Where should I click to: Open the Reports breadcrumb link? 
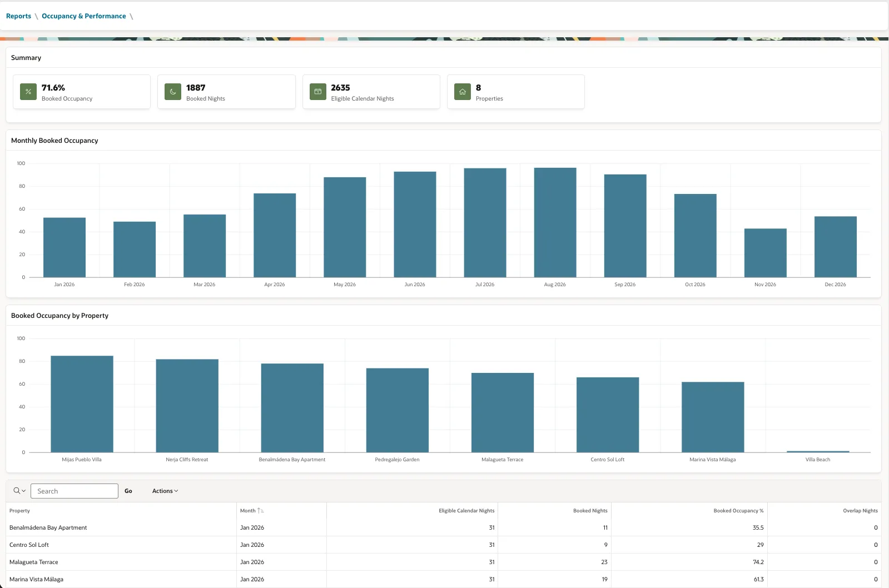click(x=18, y=16)
